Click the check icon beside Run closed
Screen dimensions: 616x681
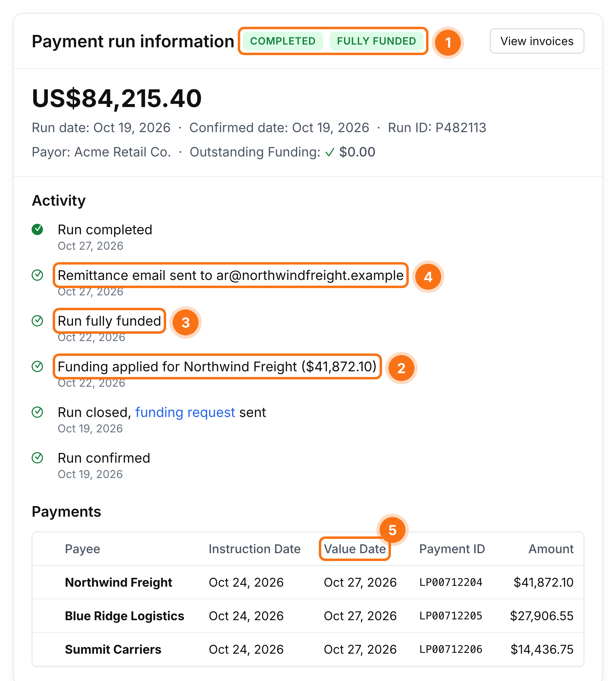[x=37, y=412]
